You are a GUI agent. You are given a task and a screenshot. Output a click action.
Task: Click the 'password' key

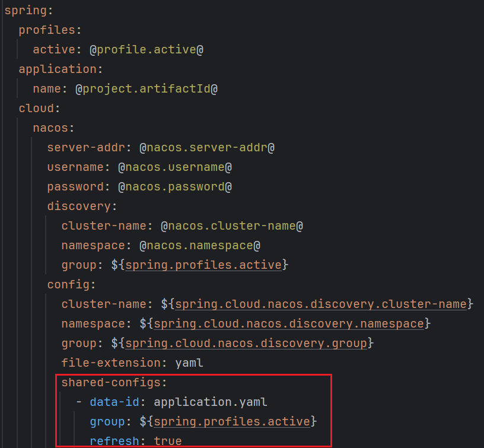click(75, 187)
